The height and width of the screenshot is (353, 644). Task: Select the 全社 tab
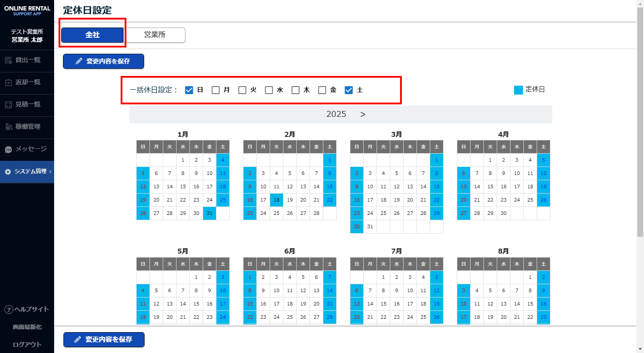tap(92, 35)
